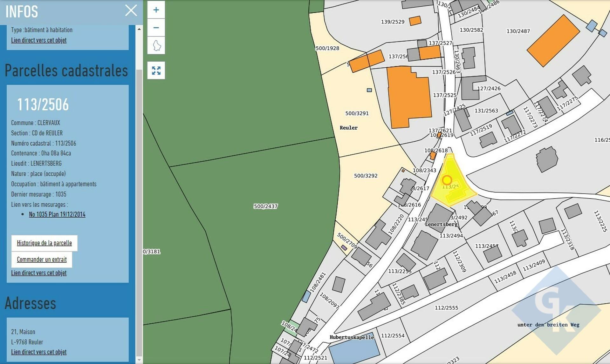
Task: Click Commander un extrait button
Action: (42, 260)
